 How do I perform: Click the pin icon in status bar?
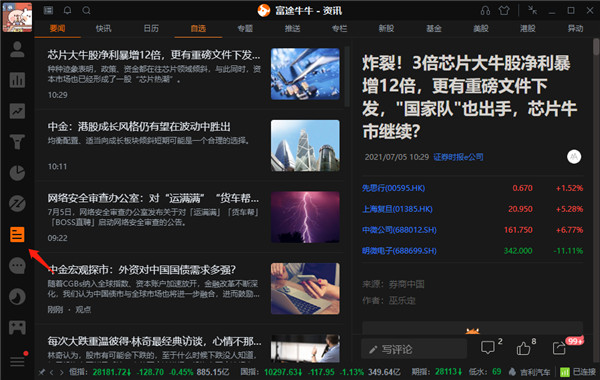click(x=41, y=372)
